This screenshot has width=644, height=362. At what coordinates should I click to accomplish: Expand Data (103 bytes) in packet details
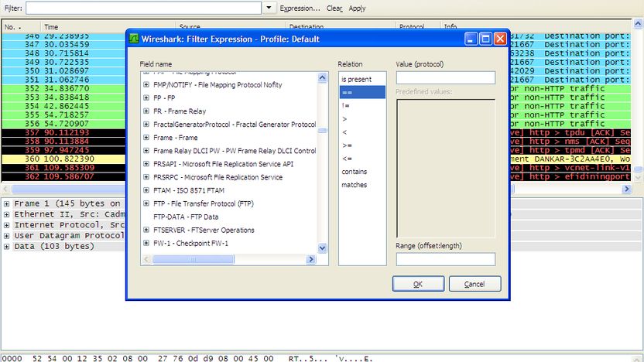6,246
